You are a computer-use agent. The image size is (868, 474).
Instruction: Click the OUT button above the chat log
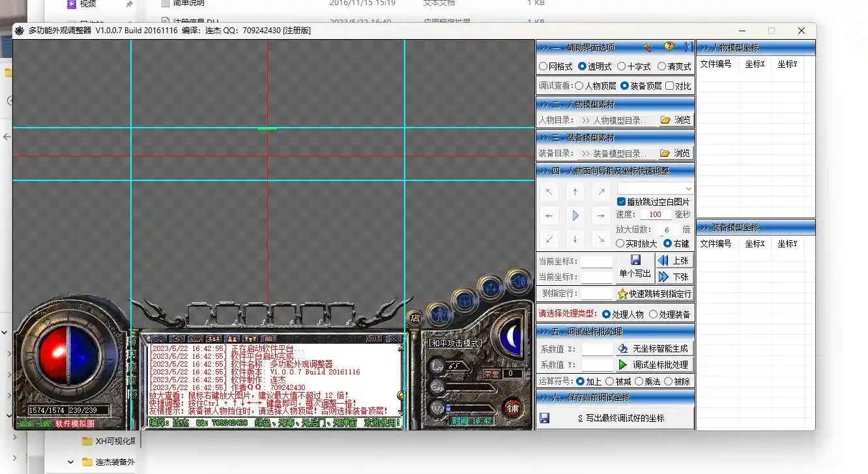(x=374, y=339)
